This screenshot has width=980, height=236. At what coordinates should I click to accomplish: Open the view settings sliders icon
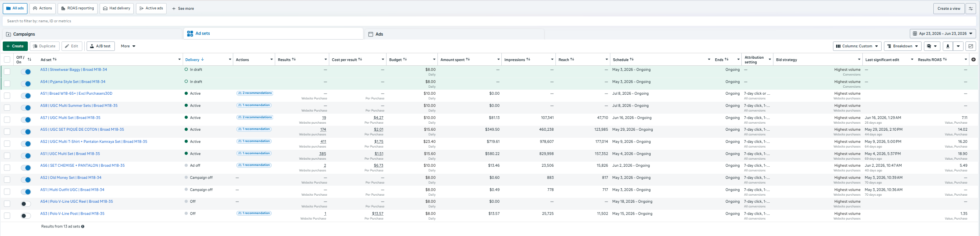pyautogui.click(x=971, y=9)
